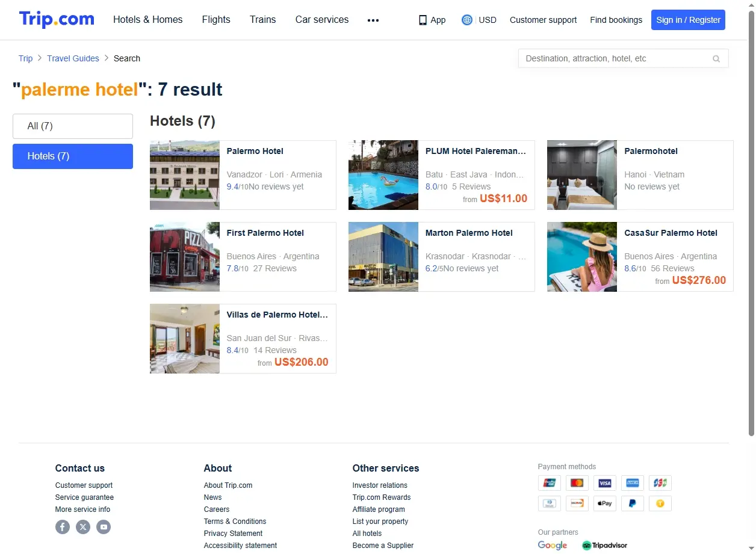Screen dimensions: 756x554
Task: Focus the destination search field
Action: click(x=623, y=58)
